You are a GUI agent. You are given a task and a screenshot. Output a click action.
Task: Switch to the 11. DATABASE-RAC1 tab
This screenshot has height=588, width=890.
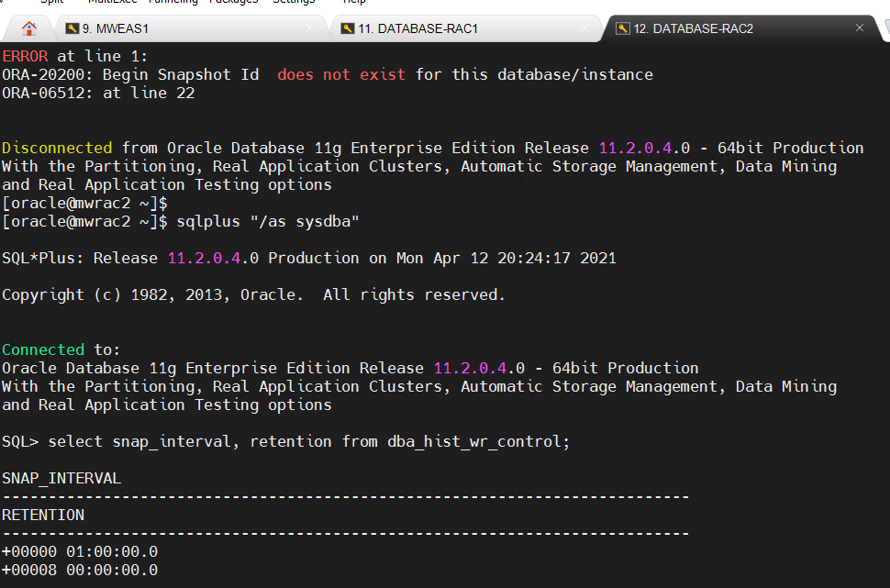point(465,28)
